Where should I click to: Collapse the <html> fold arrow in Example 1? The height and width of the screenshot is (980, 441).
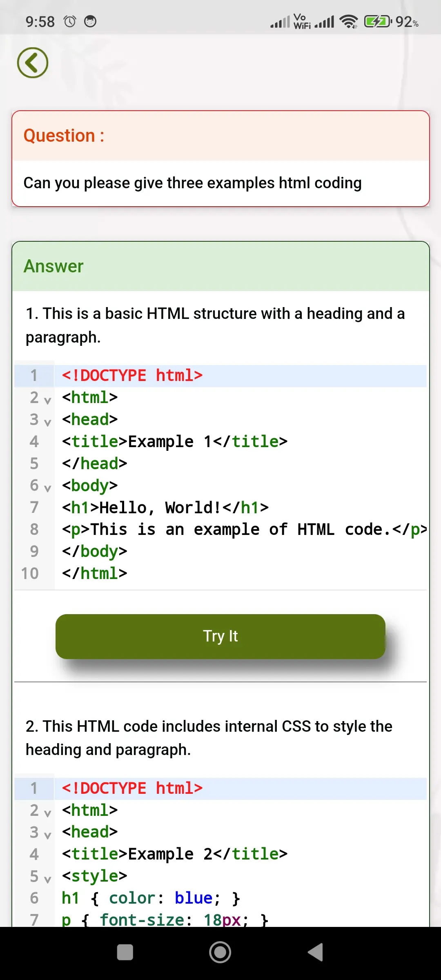click(47, 401)
